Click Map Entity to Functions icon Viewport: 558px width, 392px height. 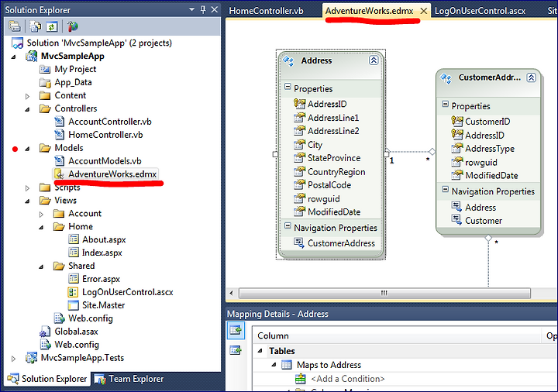pyautogui.click(x=236, y=351)
